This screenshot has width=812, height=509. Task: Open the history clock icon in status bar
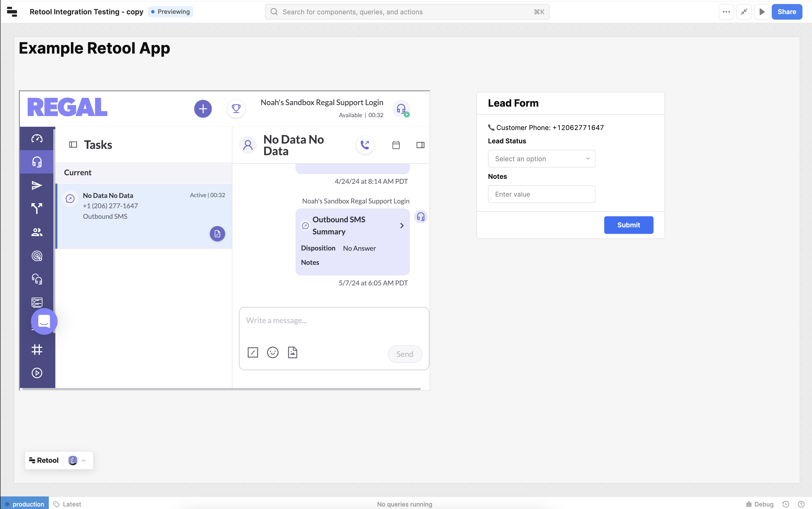(785, 504)
